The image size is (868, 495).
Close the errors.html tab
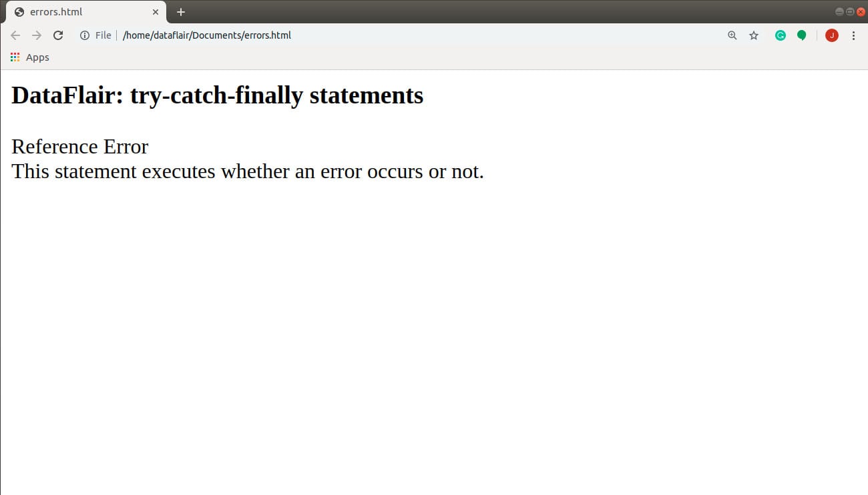tap(156, 11)
